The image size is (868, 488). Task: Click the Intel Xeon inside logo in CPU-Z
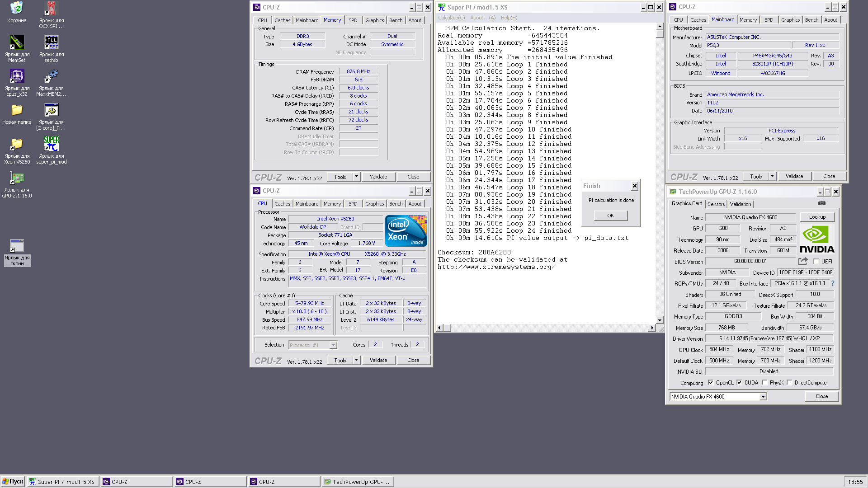coord(406,230)
